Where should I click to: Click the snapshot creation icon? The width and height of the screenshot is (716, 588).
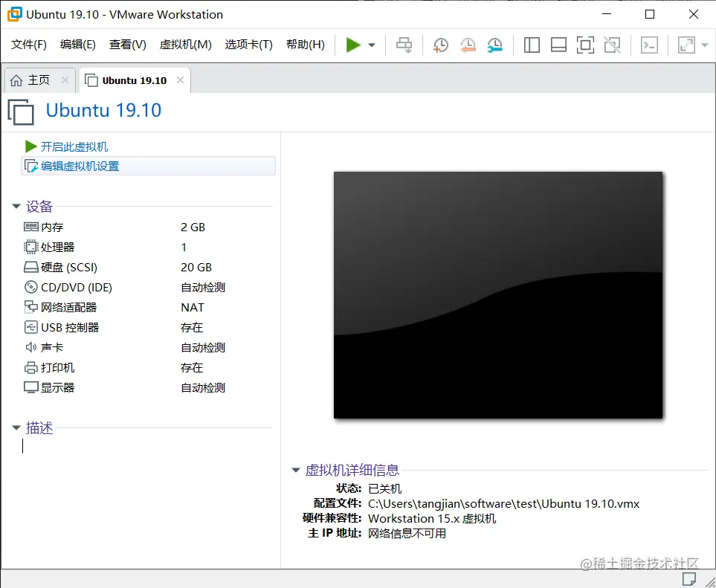point(440,45)
